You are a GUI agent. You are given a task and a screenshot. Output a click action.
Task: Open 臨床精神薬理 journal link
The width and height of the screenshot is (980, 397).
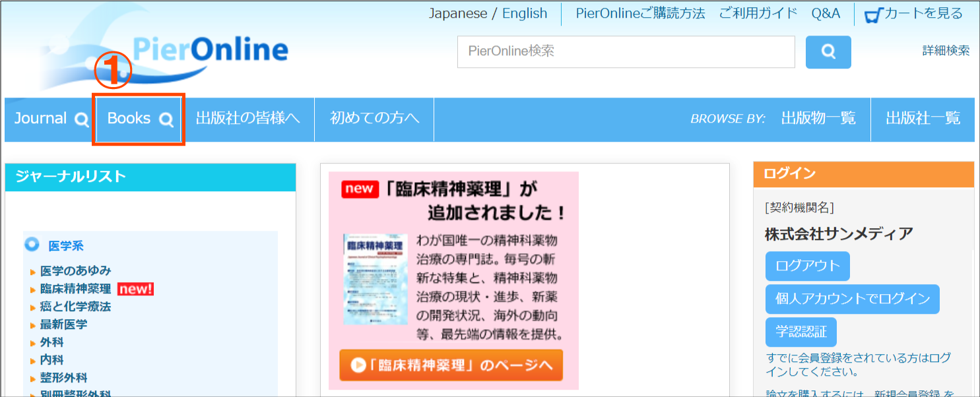tap(75, 289)
